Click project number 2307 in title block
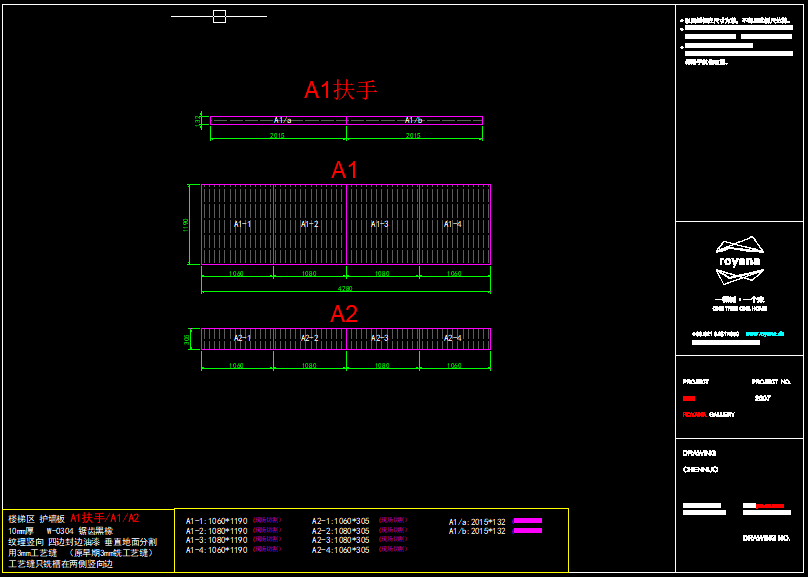 [x=762, y=398]
